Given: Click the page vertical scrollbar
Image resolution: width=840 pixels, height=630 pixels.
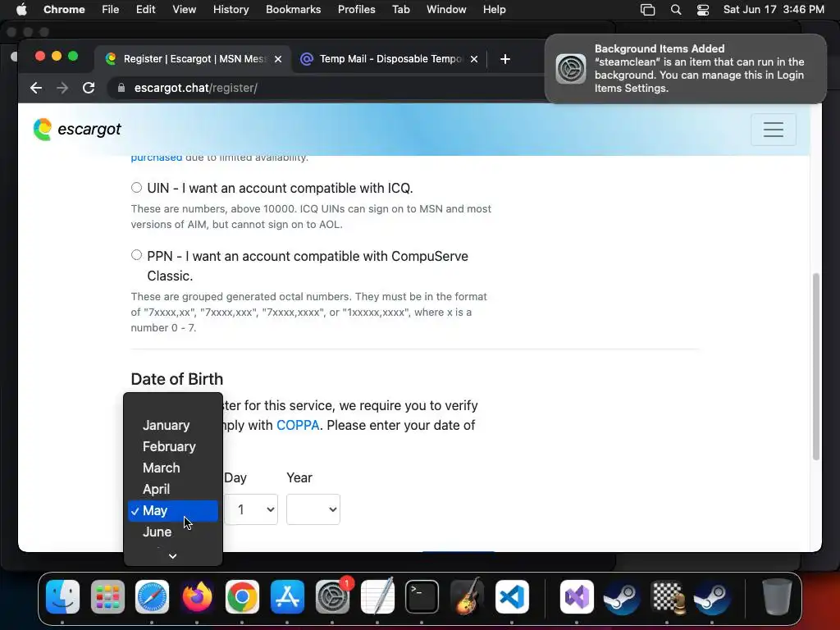Looking at the screenshot, I should pyautogui.click(x=815, y=367).
